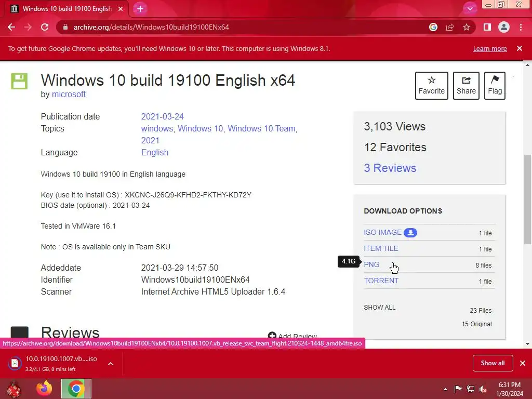Open the Google icon in the address bar
Screen dimensions: 532x399
tap(433, 27)
